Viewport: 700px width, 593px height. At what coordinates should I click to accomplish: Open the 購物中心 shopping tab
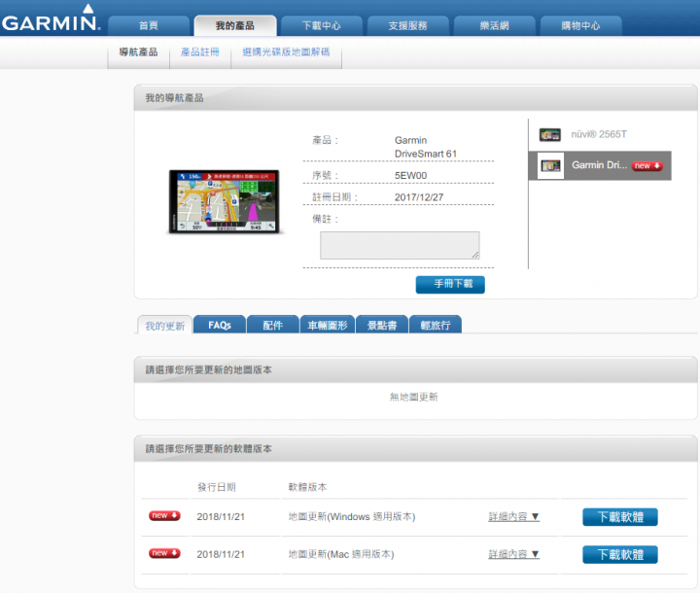click(580, 26)
